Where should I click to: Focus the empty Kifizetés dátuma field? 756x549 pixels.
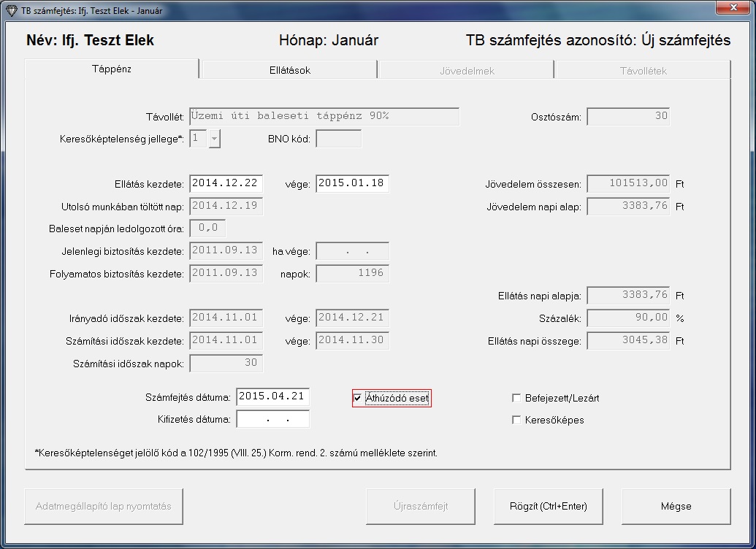point(272,420)
